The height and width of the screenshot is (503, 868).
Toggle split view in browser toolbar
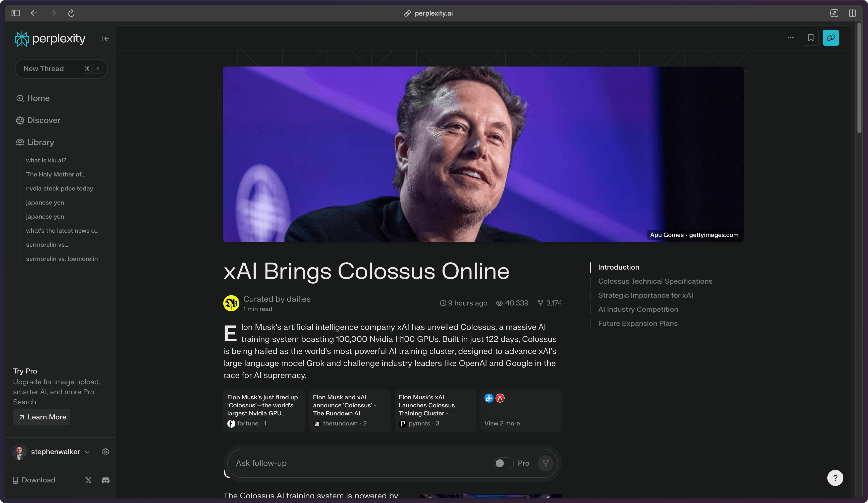(852, 13)
